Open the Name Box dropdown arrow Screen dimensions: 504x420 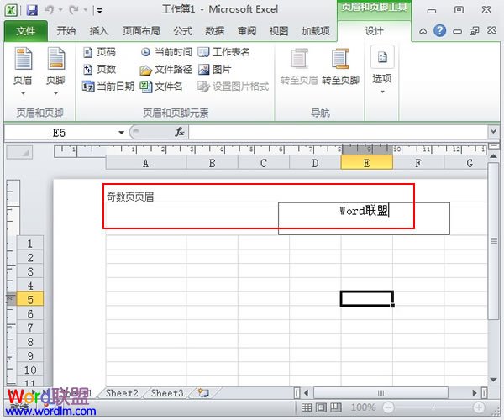click(122, 133)
